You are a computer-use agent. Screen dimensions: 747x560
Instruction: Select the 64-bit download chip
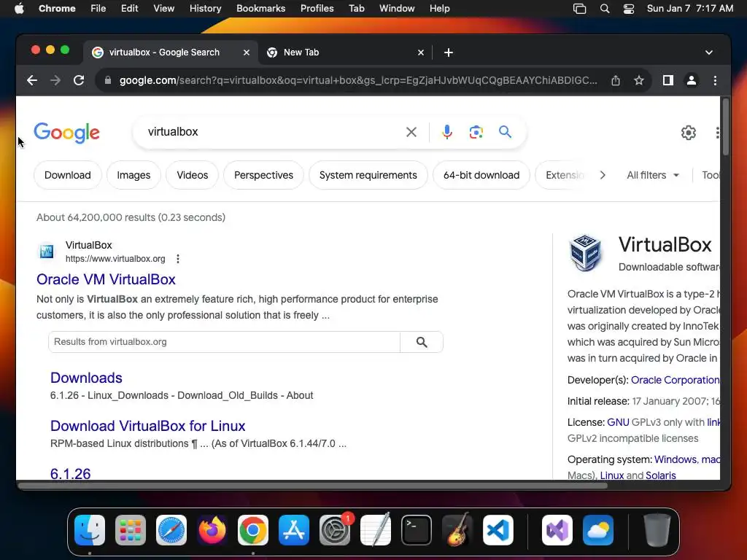(481, 175)
